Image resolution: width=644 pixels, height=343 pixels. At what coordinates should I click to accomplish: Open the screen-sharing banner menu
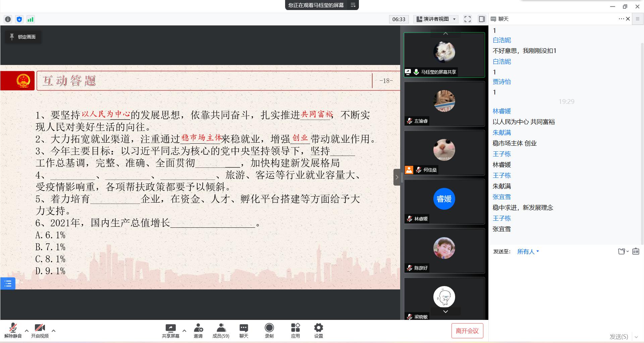(353, 5)
